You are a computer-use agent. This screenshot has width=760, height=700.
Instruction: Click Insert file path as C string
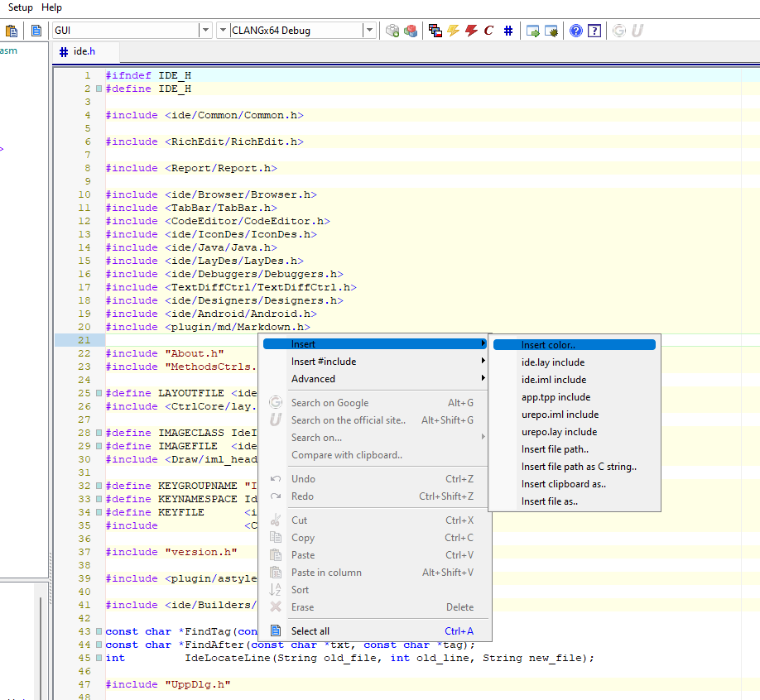click(x=579, y=467)
